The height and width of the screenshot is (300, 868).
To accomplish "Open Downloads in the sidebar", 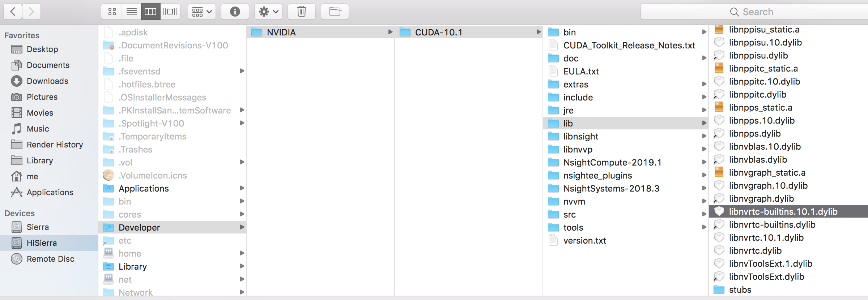I will coord(47,81).
